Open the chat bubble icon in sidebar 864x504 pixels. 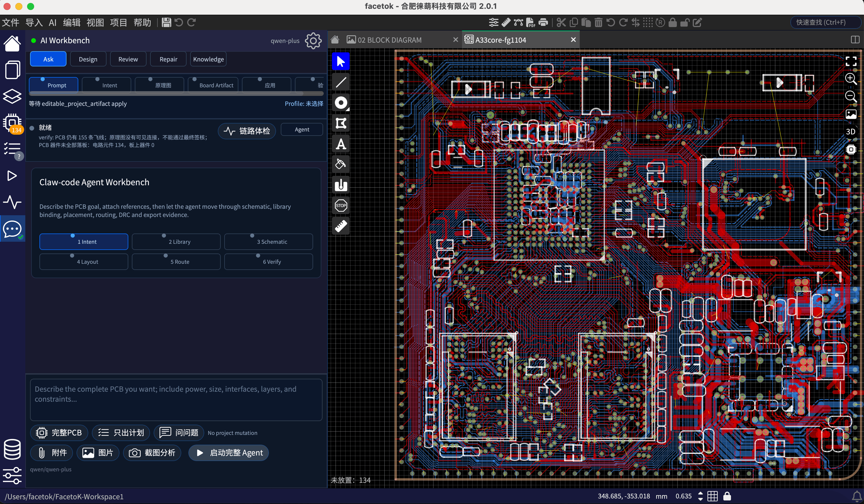pyautogui.click(x=12, y=229)
